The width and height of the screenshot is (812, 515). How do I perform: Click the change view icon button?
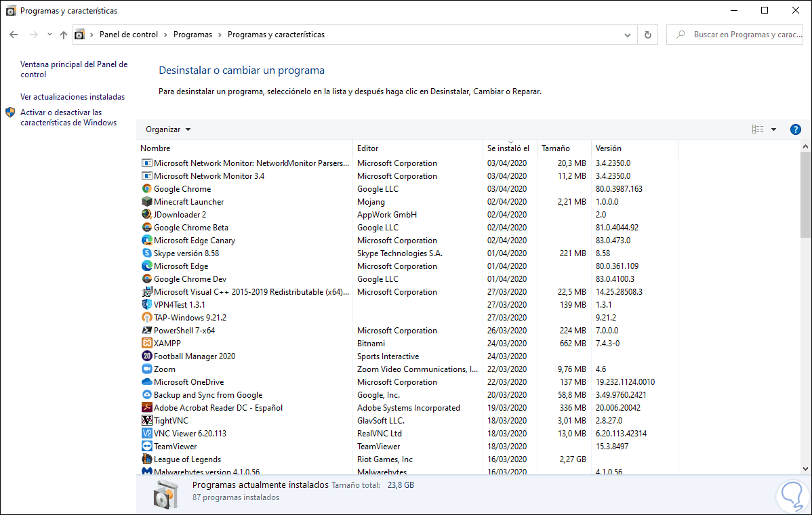[x=758, y=129]
